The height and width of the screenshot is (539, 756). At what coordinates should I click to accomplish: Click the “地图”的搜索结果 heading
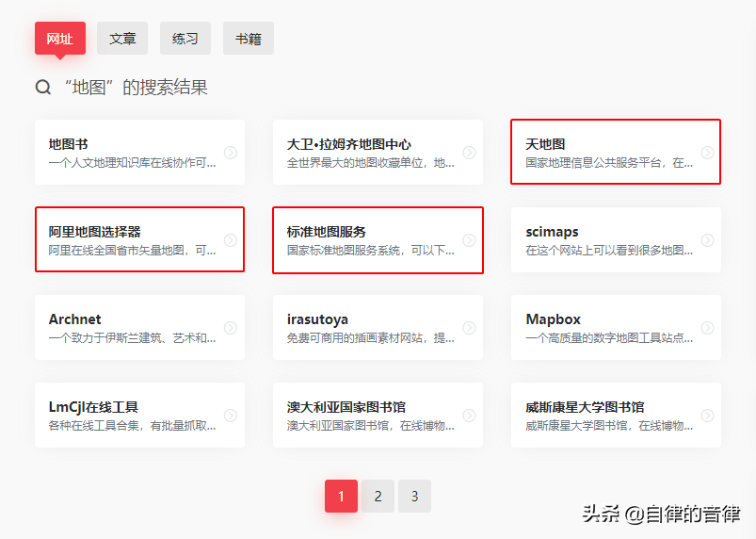136,88
